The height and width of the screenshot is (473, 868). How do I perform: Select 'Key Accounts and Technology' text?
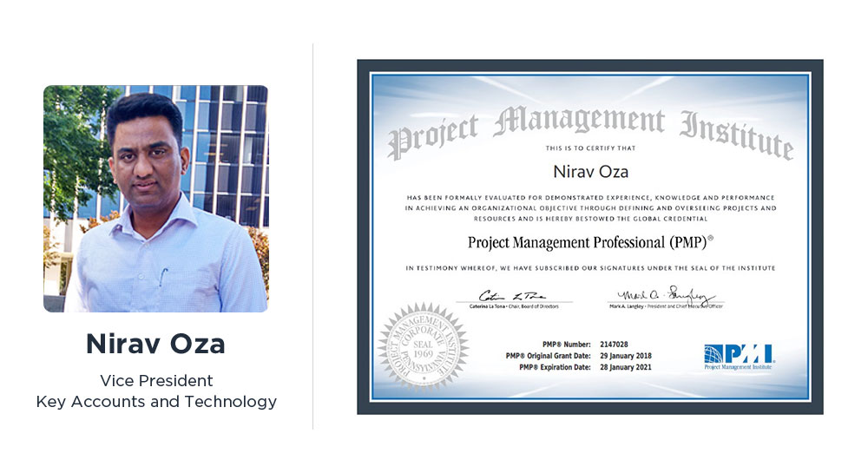coord(156,402)
